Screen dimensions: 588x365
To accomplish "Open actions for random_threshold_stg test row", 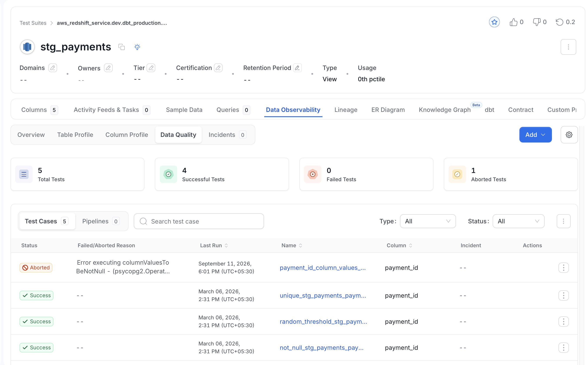I will [563, 322].
